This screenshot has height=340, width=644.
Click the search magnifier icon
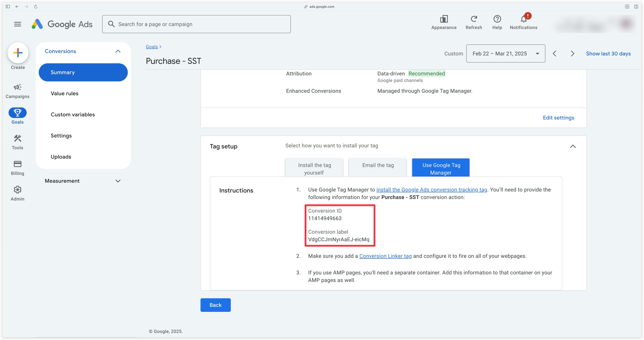coord(111,24)
